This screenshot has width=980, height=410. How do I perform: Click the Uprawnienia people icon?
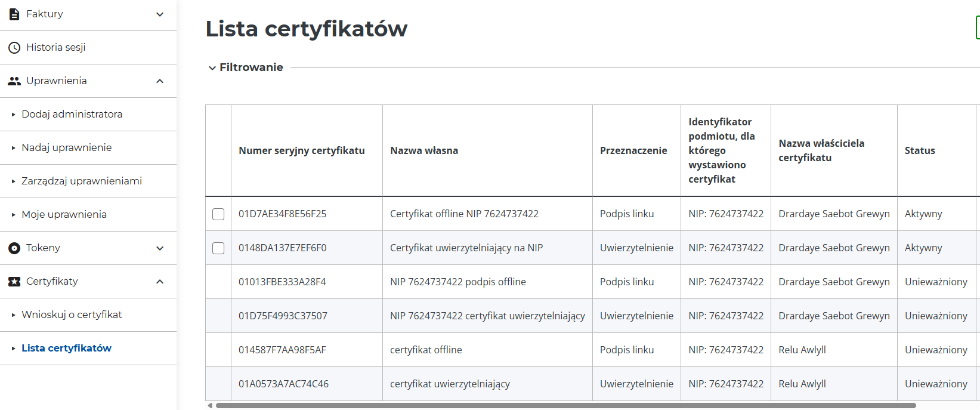(x=14, y=81)
